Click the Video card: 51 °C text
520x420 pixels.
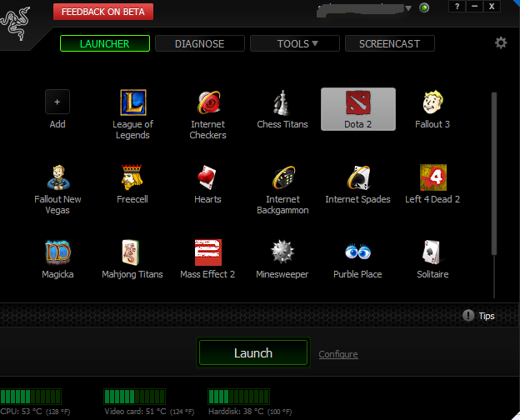[135, 412]
